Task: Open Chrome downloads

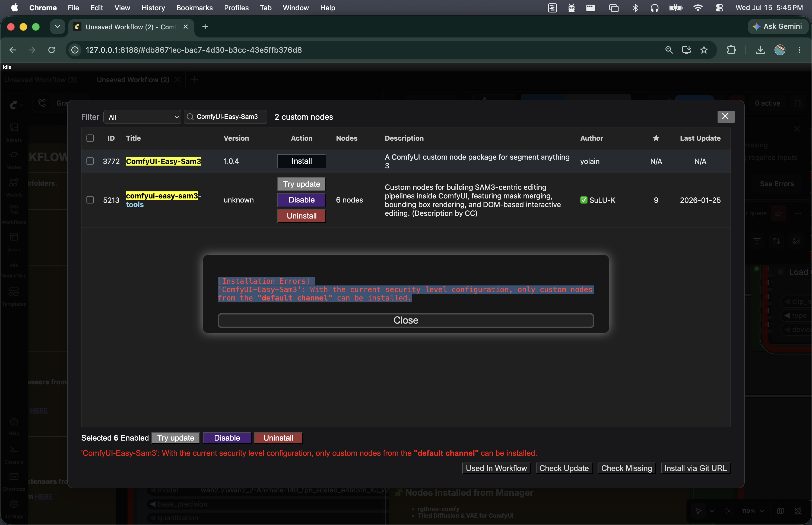Action: click(760, 50)
